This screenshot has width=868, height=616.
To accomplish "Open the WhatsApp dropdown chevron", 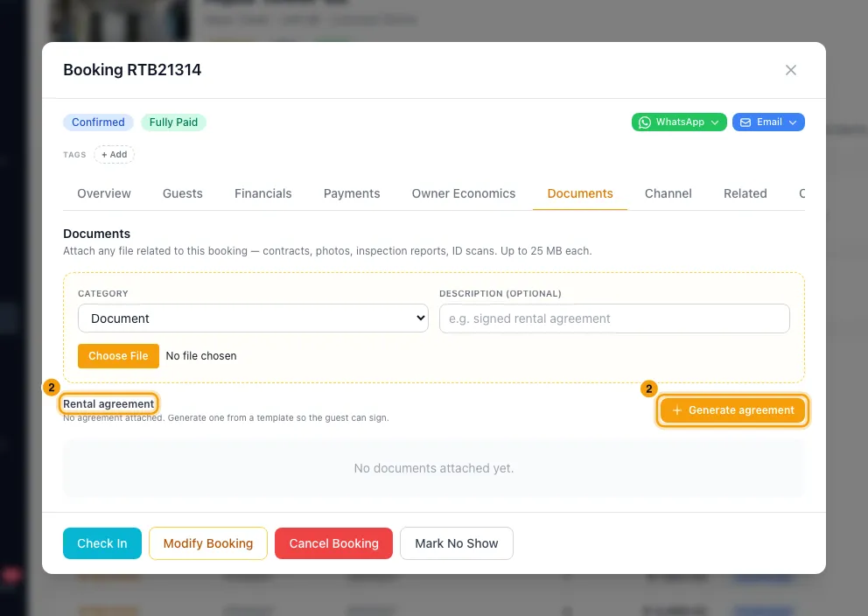I will [x=715, y=122].
